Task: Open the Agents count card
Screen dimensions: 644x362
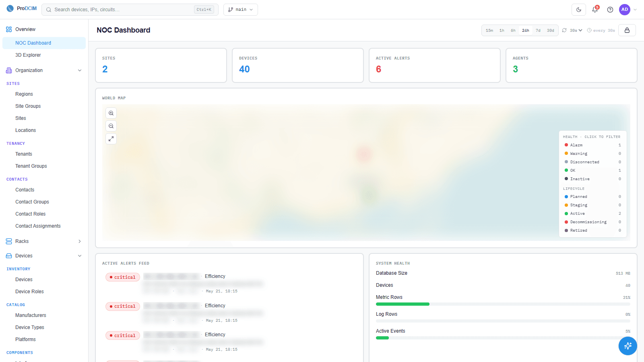Action: pyautogui.click(x=572, y=66)
